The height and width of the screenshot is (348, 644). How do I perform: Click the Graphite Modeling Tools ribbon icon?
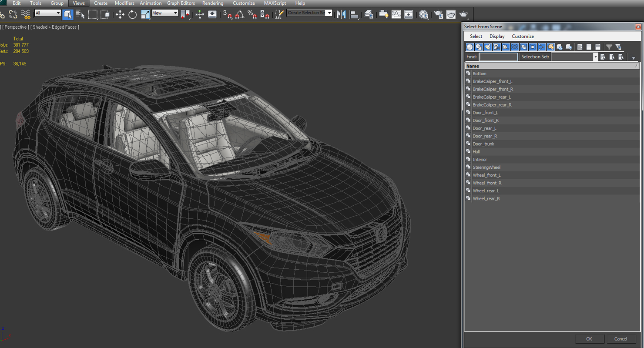tap(383, 14)
